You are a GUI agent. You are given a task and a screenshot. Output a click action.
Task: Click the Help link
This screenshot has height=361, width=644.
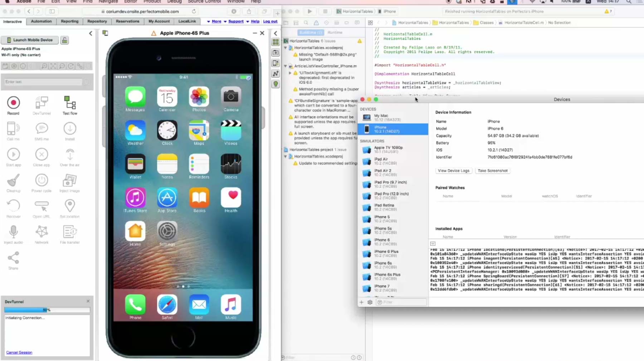tap(255, 21)
